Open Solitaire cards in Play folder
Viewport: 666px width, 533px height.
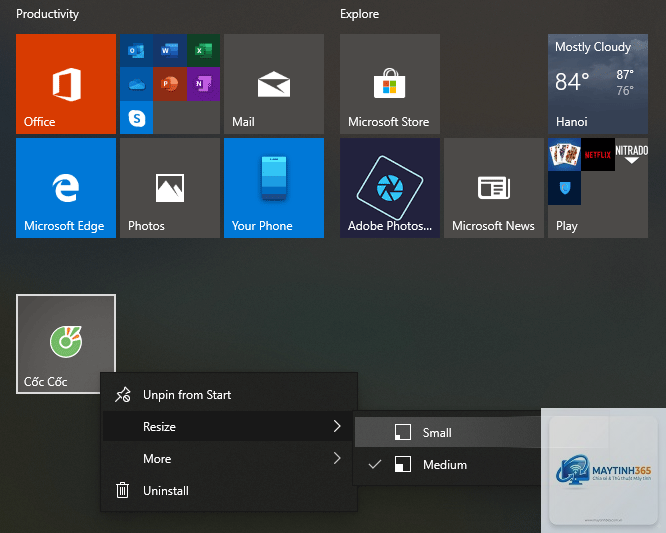click(564, 155)
